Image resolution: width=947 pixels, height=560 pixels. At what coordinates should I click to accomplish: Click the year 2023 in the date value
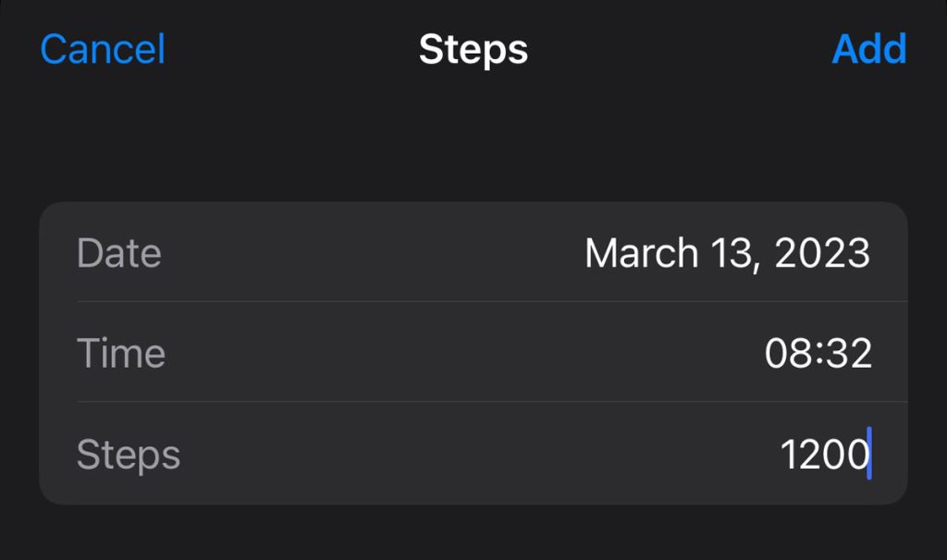822,253
